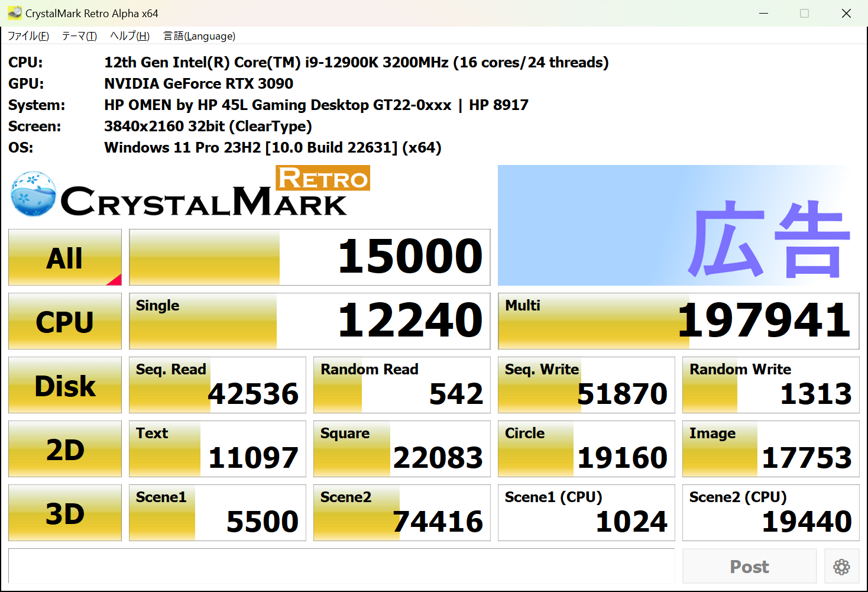
Task: Click the settings gear icon
Action: (841, 567)
